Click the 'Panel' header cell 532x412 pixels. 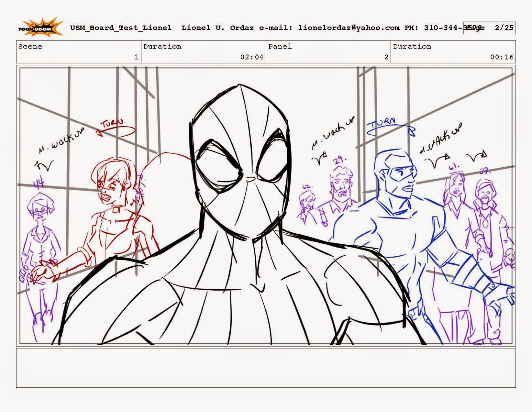click(328, 52)
